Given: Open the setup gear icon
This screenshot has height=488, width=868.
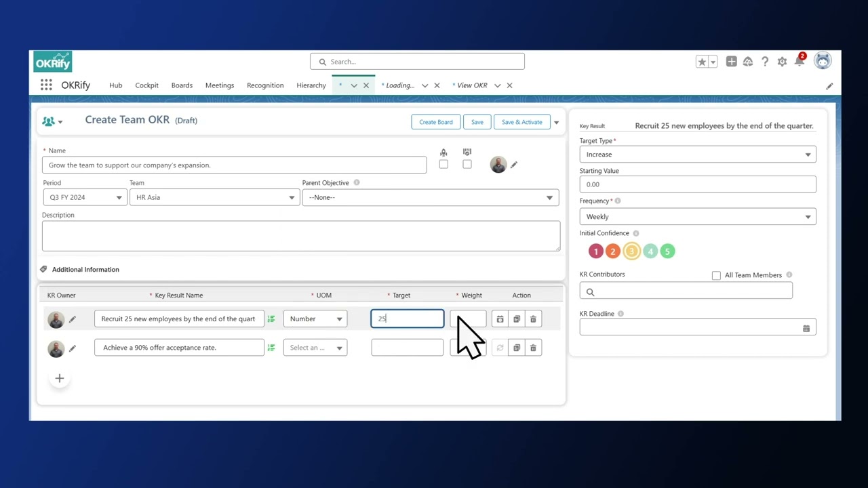Looking at the screenshot, I should (x=782, y=62).
